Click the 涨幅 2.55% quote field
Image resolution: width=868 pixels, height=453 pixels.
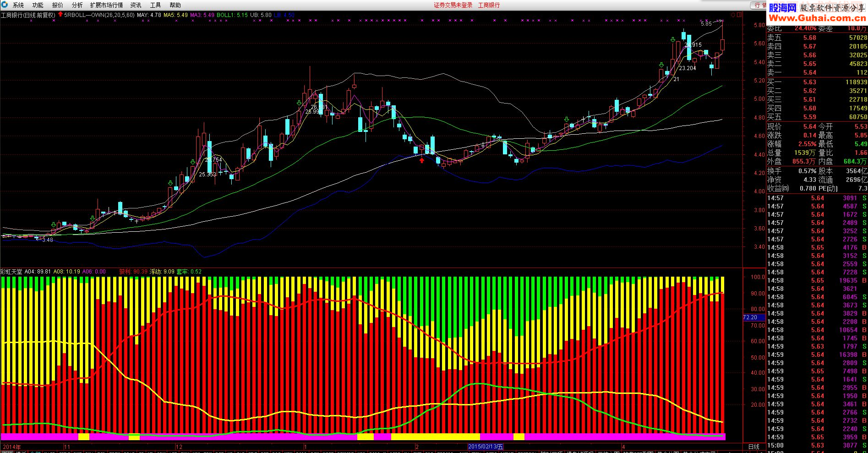coord(792,144)
